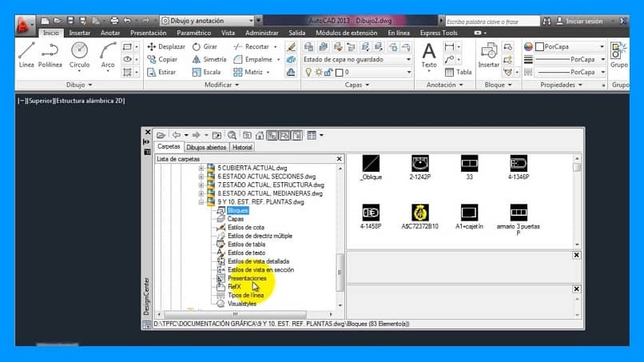Image resolution: width=644 pixels, height=362 pixels.
Task: Switch to the Express Tools tab
Action: (x=439, y=33)
